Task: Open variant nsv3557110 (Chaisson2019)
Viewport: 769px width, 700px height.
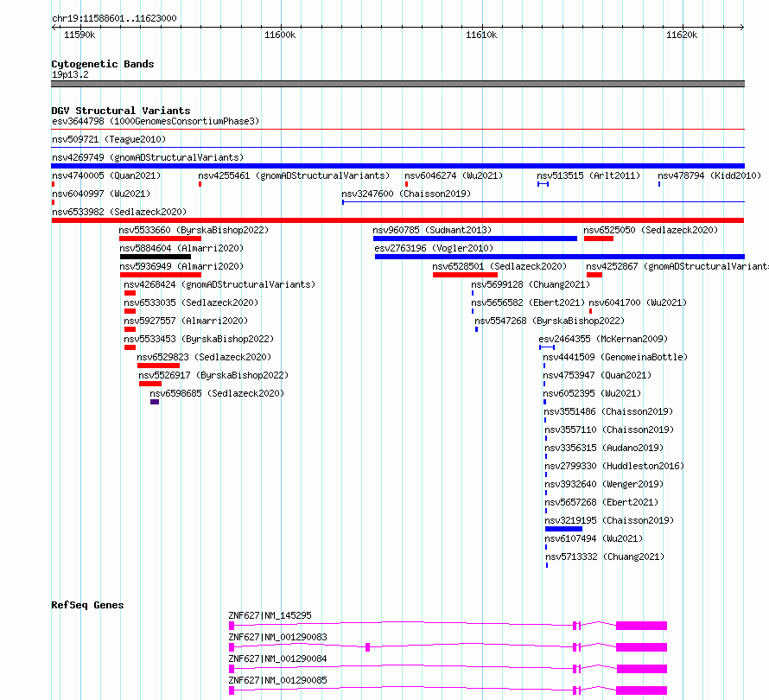Action: (x=609, y=430)
